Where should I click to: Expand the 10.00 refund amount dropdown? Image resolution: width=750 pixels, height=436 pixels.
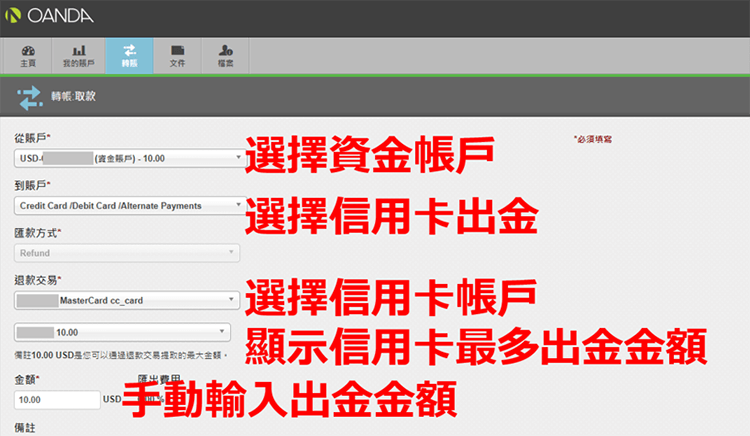[122, 332]
